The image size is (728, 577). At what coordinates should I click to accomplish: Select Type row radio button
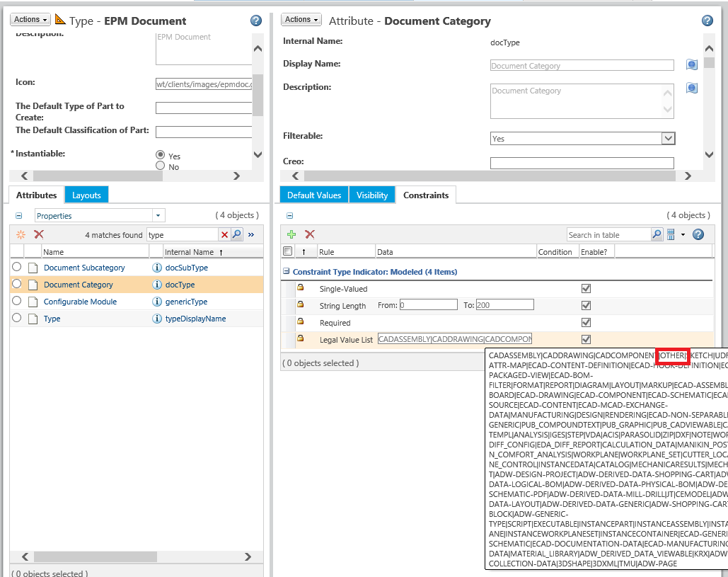point(17,318)
